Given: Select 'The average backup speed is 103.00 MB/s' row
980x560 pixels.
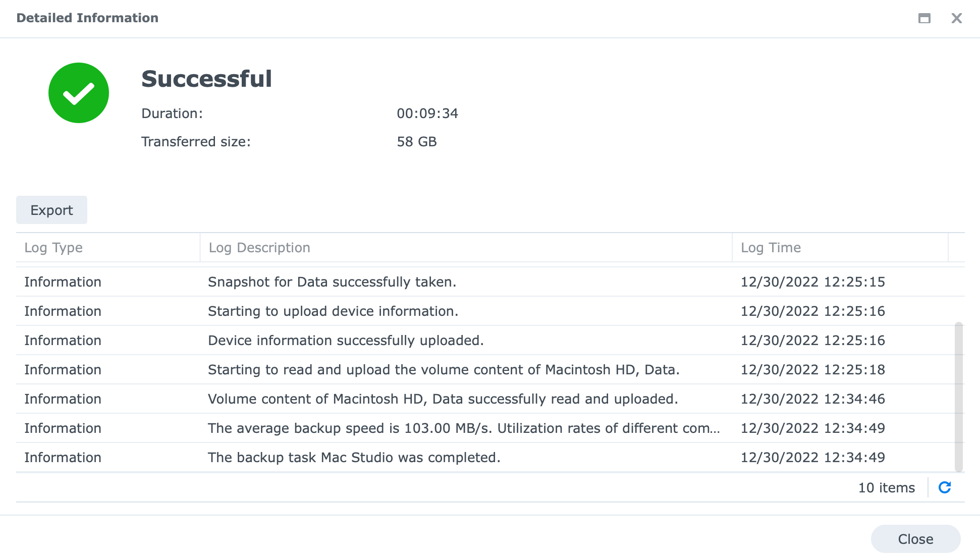Looking at the screenshot, I should 490,428.
